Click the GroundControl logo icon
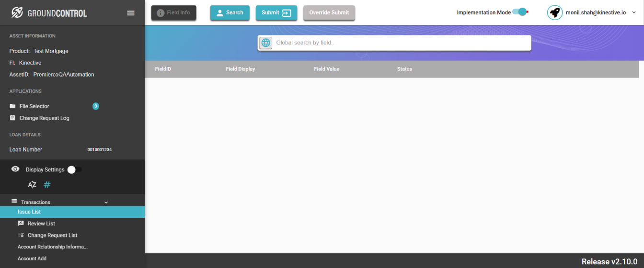 [x=17, y=13]
